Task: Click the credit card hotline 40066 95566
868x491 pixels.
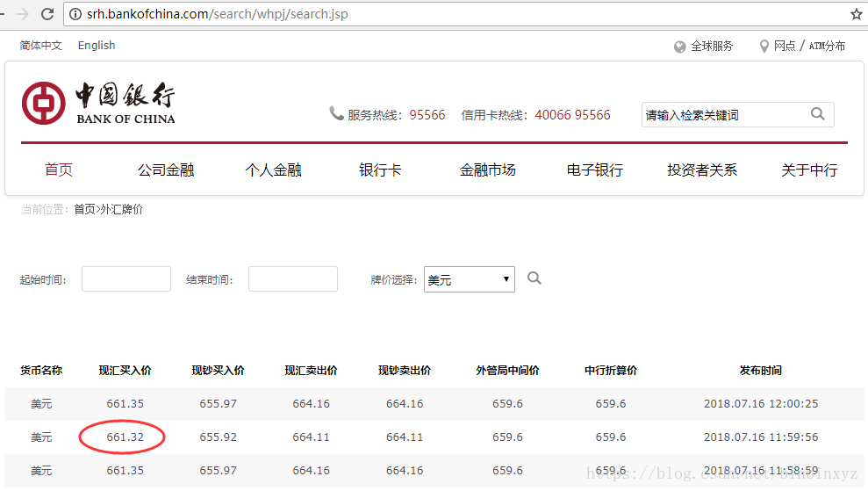Action: click(x=572, y=115)
